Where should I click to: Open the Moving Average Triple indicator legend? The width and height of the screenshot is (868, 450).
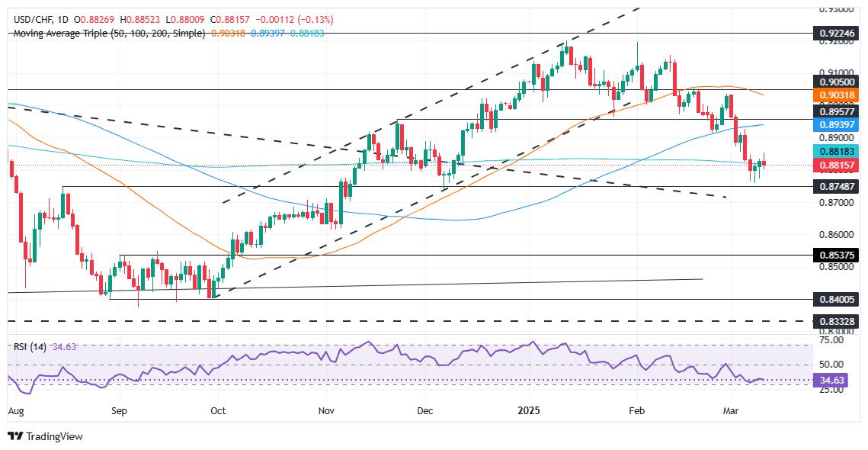pyautogui.click(x=109, y=34)
